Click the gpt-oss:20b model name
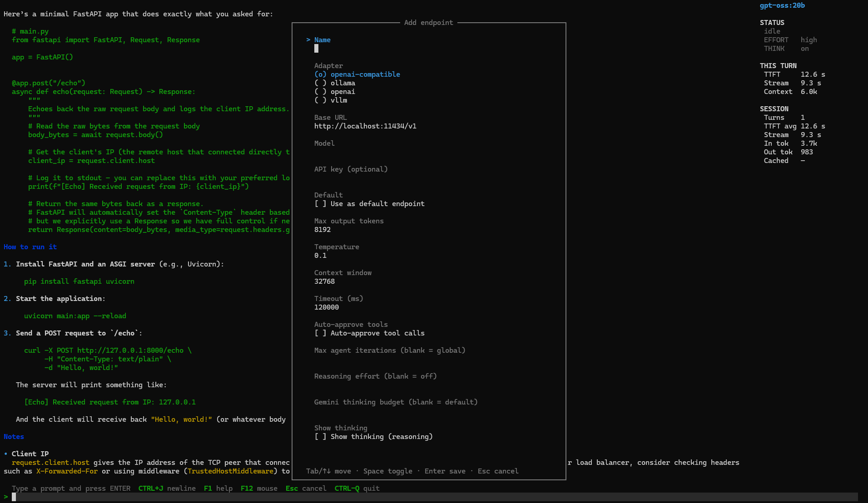The image size is (868, 503). 782,5
